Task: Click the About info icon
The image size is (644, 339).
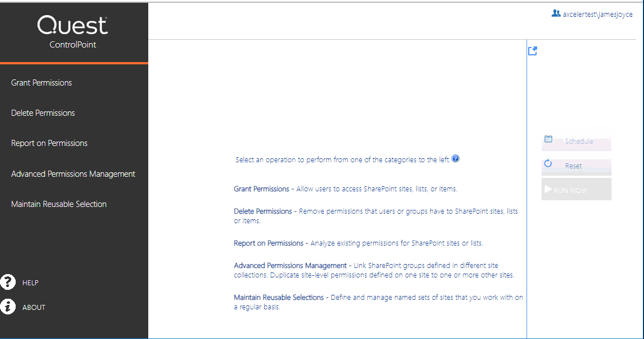Action: tap(8, 307)
